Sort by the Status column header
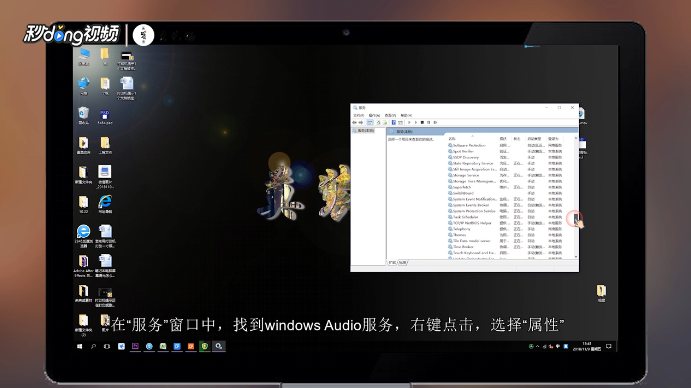 (519, 138)
